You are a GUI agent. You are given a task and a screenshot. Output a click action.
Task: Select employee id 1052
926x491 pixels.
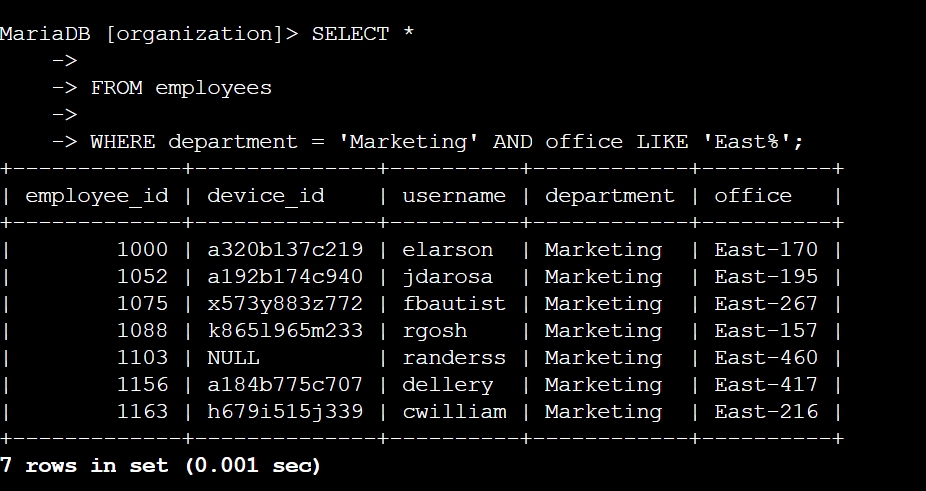(x=142, y=277)
